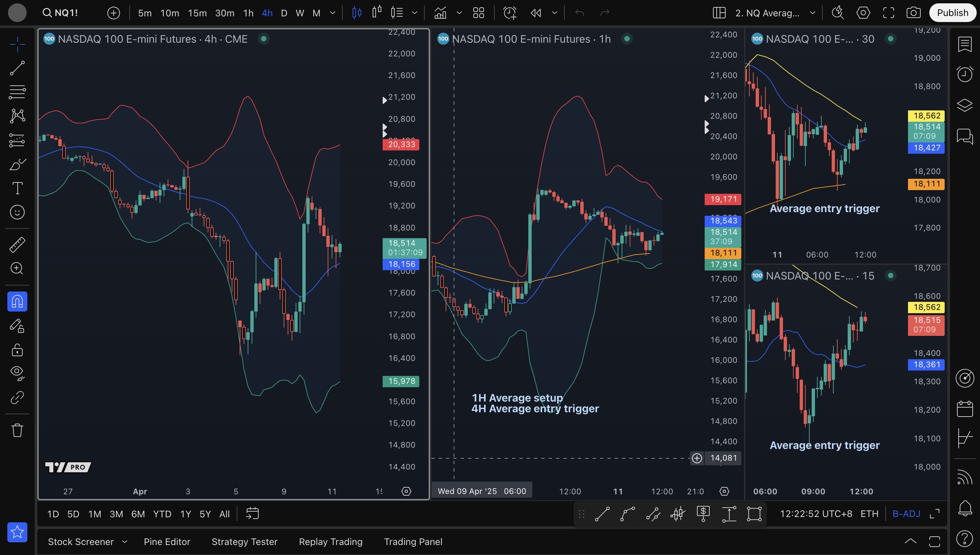Expand the time interval chevron dropdown

(x=333, y=13)
